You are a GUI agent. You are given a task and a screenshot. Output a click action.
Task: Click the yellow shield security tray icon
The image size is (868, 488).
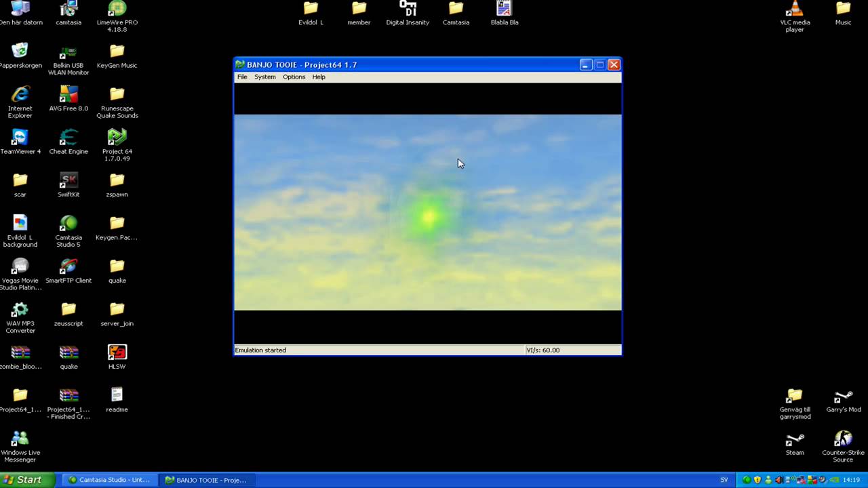[x=757, y=480]
